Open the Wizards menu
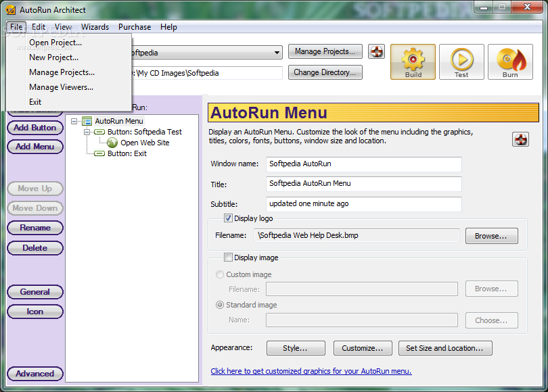The image size is (548, 392). (95, 27)
